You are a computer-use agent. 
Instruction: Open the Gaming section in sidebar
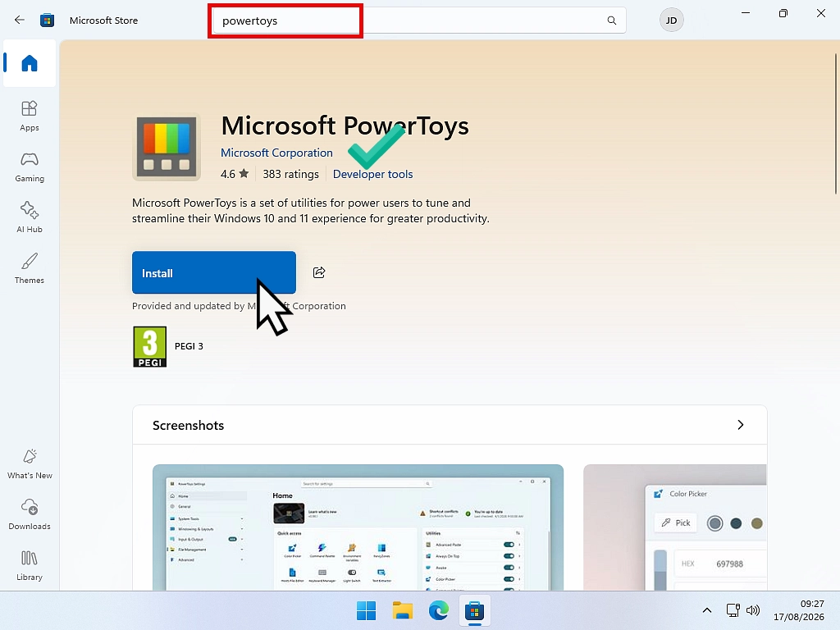pos(30,167)
